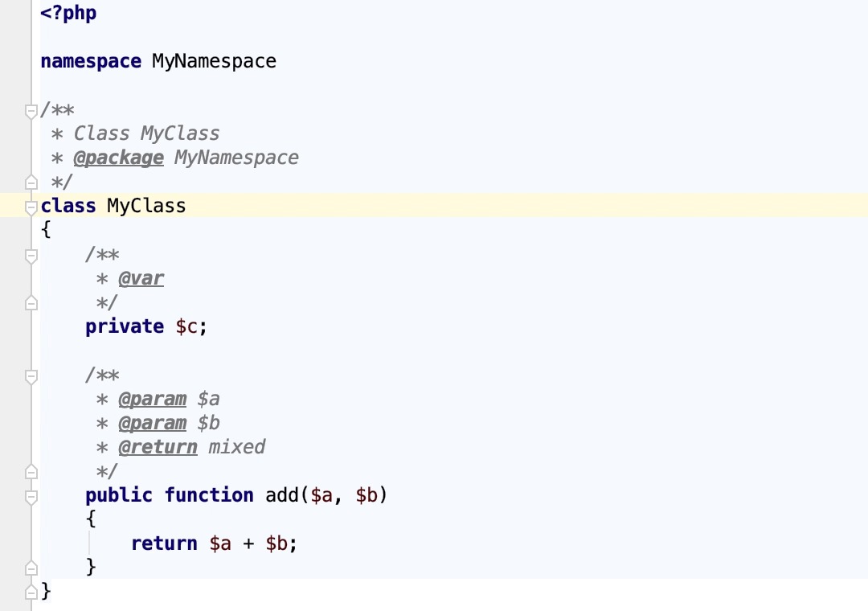
Task: Click the @var tag link
Action: pos(141,278)
